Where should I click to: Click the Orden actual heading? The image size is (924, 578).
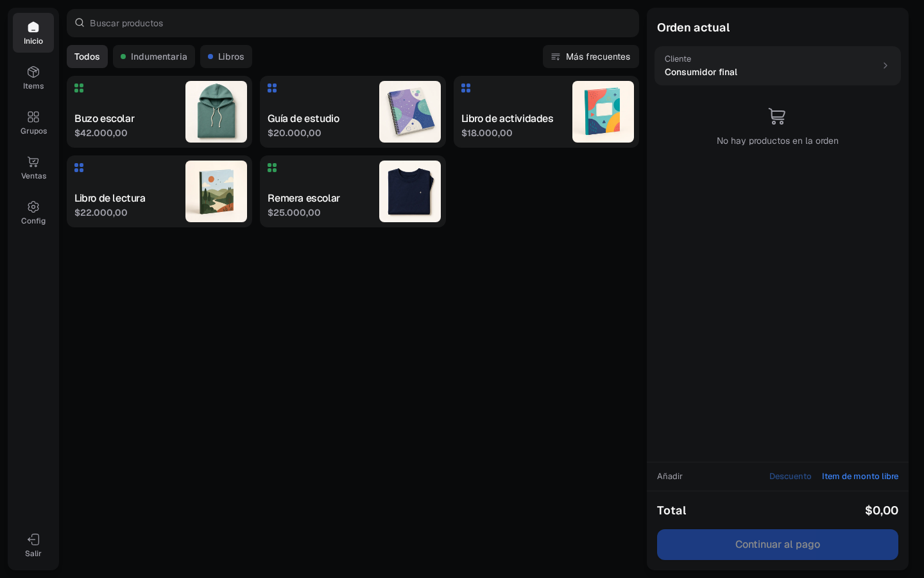[693, 28]
